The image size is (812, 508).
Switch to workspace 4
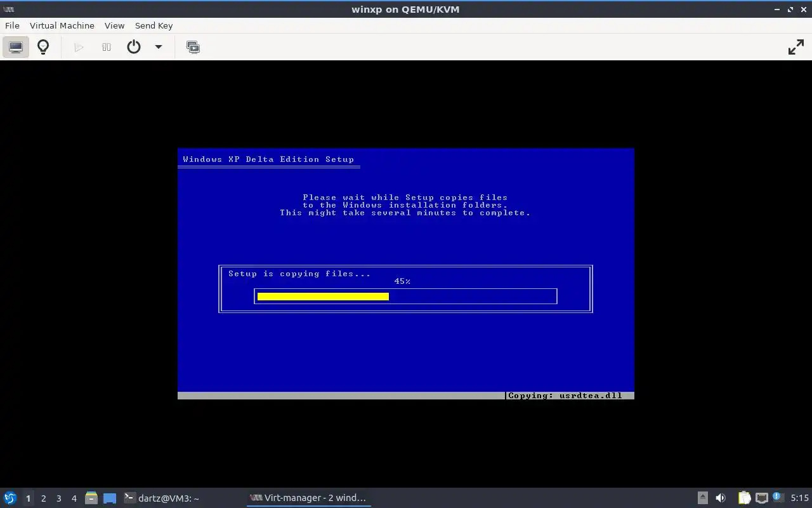coord(74,498)
